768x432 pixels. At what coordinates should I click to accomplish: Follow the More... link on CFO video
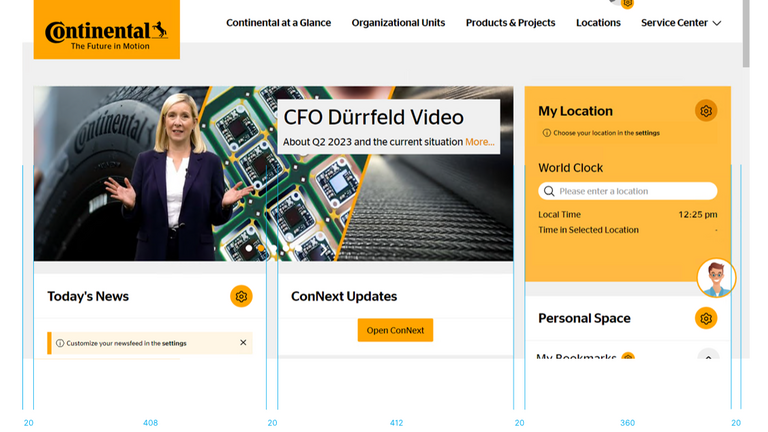point(479,142)
